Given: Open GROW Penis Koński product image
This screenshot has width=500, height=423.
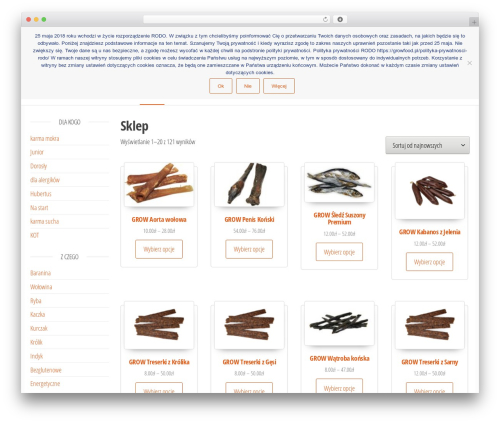Looking at the screenshot, I should click(x=249, y=184).
